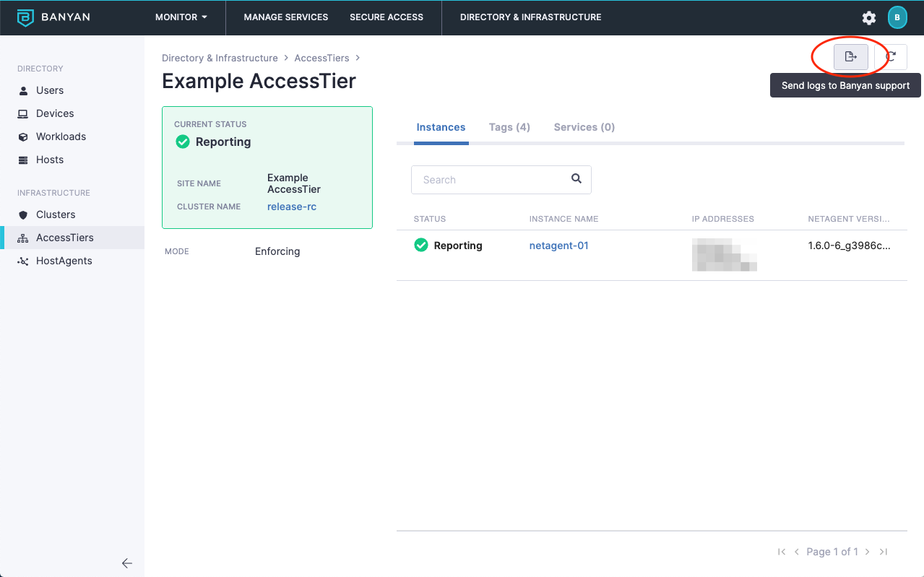Open Directory & Infrastructure menu
Image resolution: width=924 pixels, height=577 pixels.
click(x=531, y=17)
